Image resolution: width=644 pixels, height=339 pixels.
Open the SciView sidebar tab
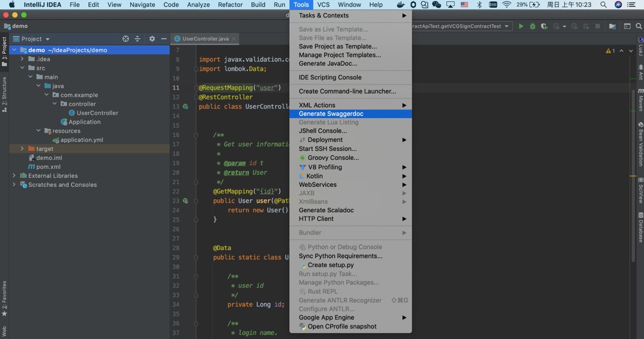(x=640, y=190)
